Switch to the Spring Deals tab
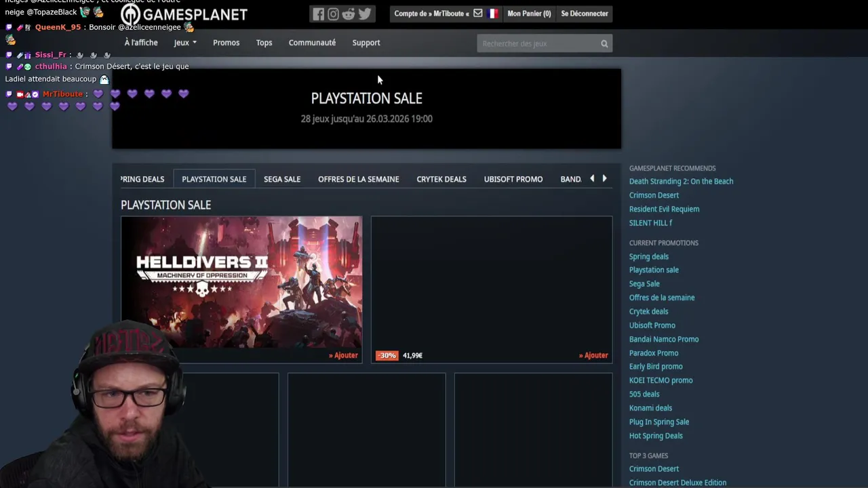This screenshot has width=868, height=488. [x=142, y=179]
